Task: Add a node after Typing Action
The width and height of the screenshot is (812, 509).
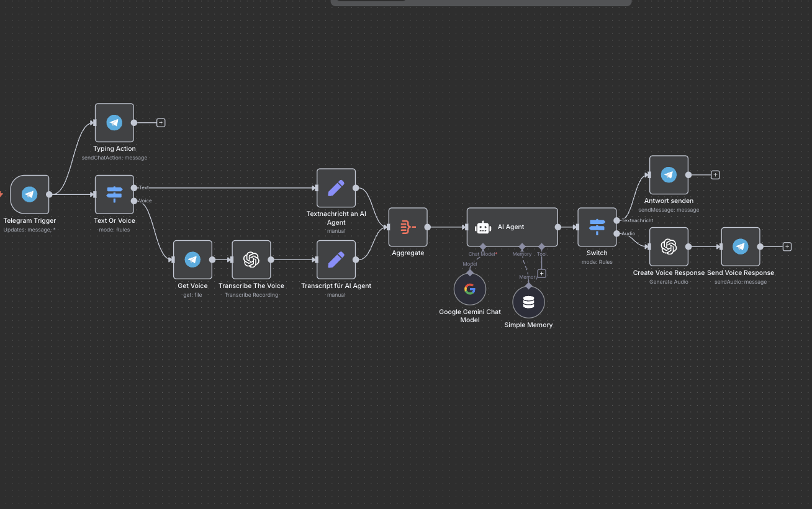Action: (x=161, y=123)
